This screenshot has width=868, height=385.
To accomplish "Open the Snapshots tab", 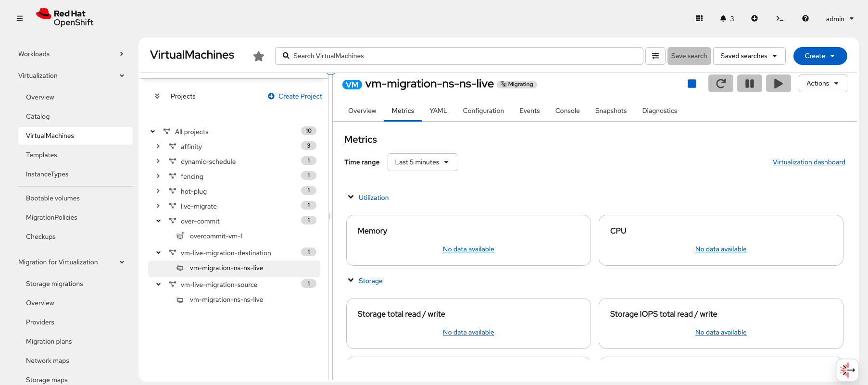I will [610, 111].
